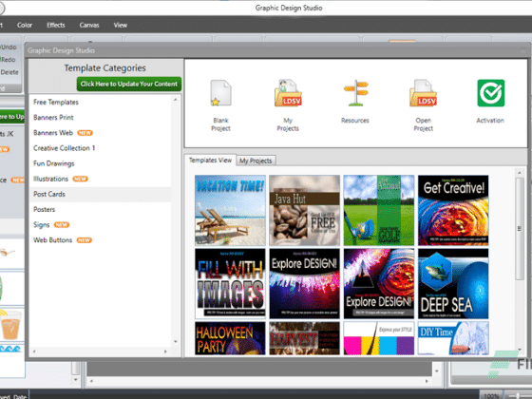532x399 pixels.
Task: Click the categories list scroll-right arrow
Action: 165,351
